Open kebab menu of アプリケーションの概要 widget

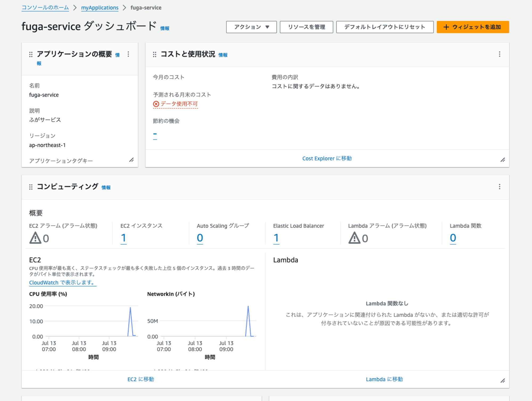(128, 54)
